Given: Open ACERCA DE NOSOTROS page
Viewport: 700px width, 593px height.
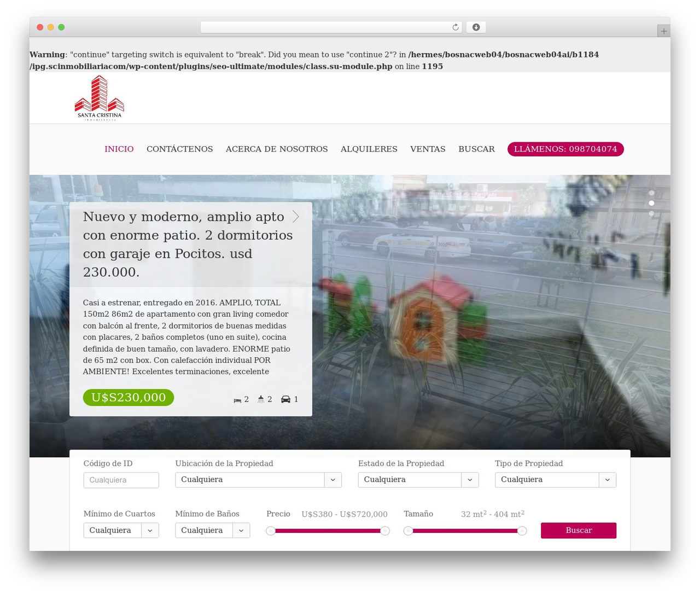Looking at the screenshot, I should point(277,149).
